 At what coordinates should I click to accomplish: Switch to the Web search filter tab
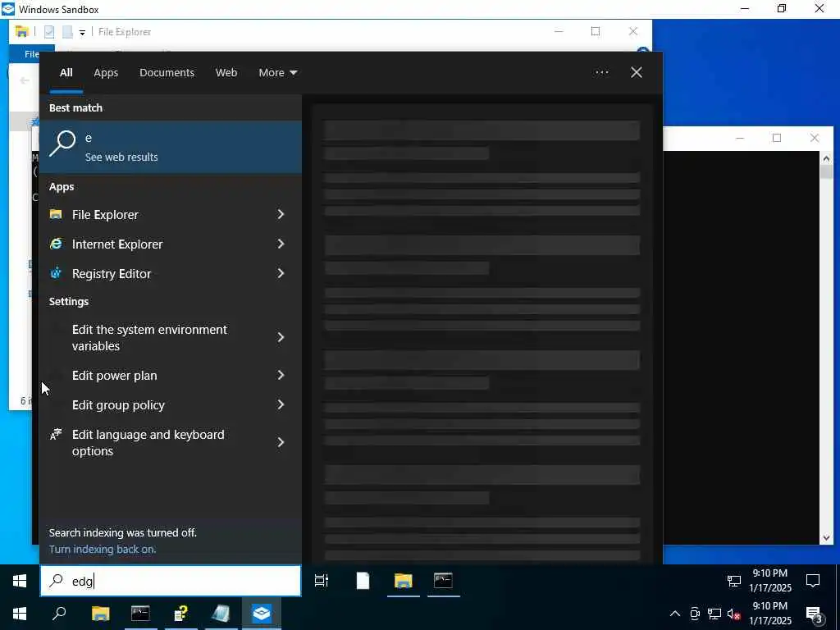[226, 72]
